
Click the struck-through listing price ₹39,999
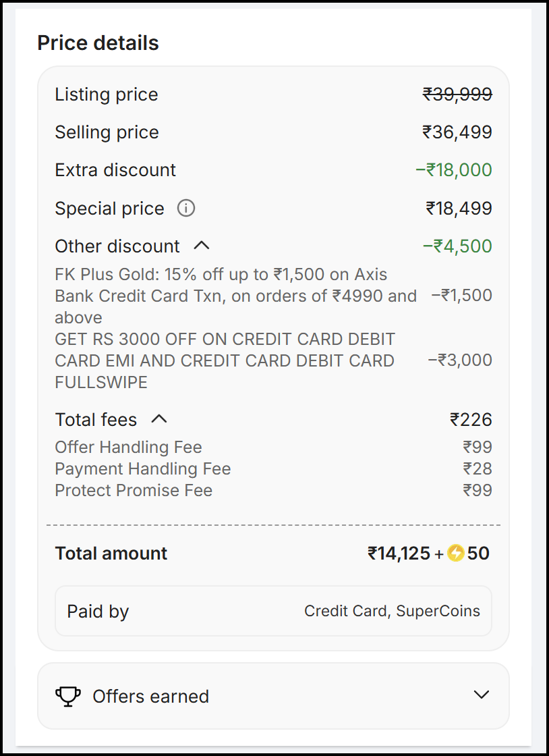[x=457, y=94]
